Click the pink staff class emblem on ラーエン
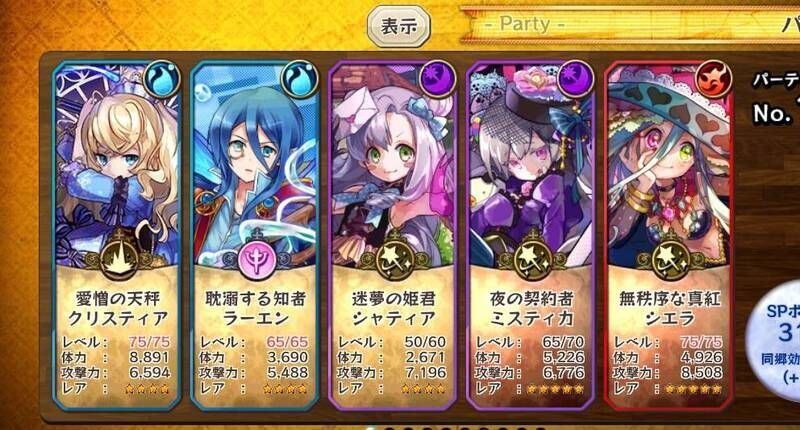 tap(257, 258)
